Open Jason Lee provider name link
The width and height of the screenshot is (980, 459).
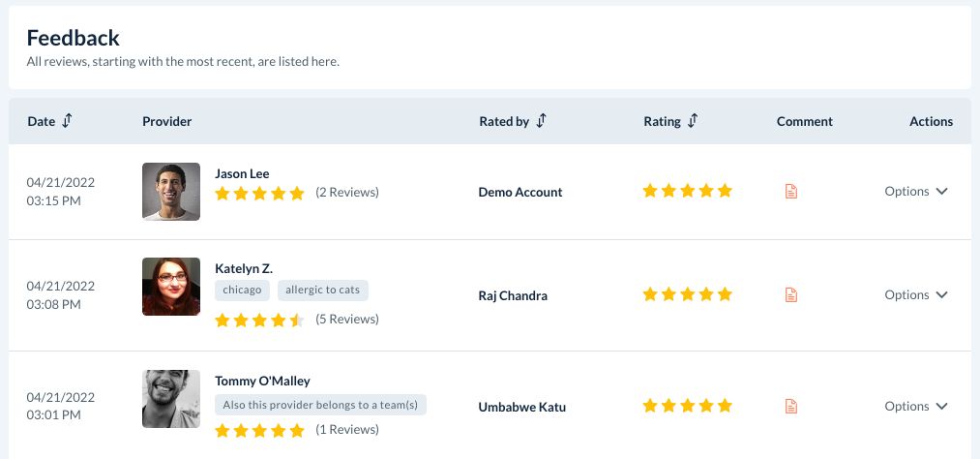click(x=242, y=173)
